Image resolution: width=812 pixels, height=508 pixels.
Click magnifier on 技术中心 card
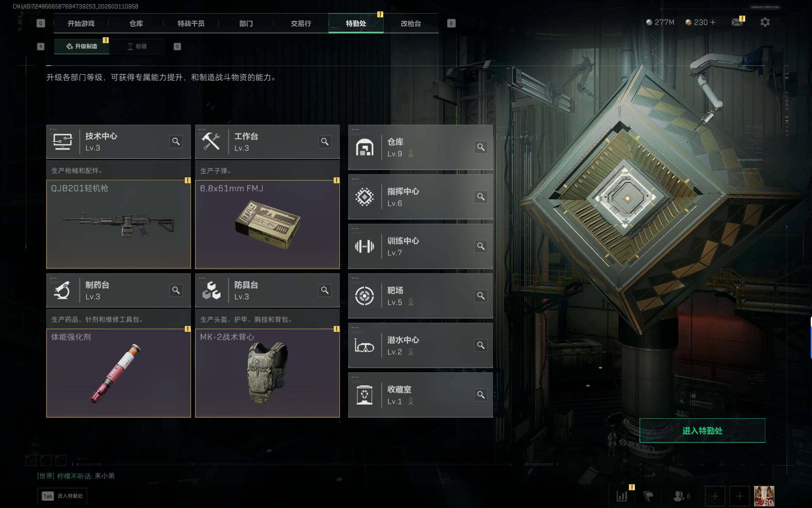click(176, 141)
